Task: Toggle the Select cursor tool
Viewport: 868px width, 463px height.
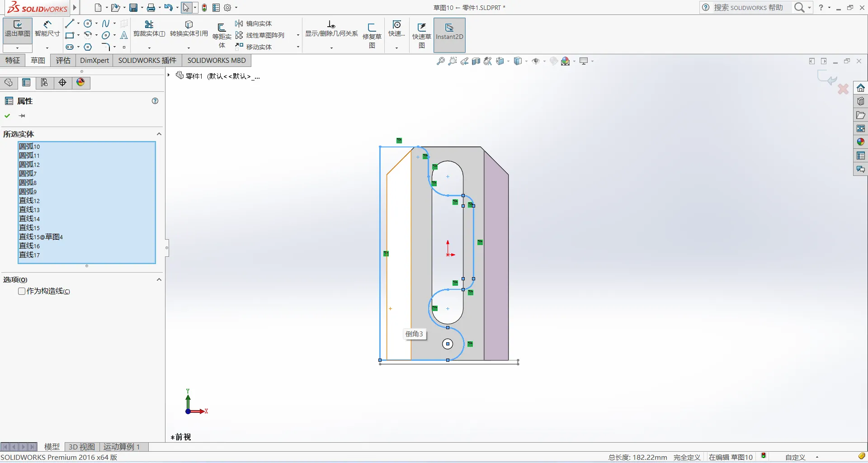Action: click(x=186, y=8)
